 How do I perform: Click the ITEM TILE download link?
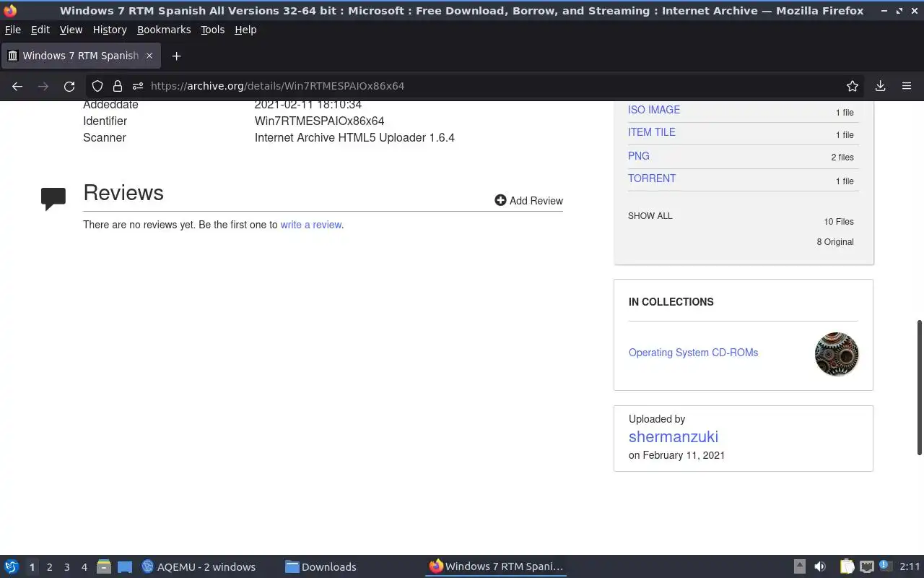click(652, 132)
